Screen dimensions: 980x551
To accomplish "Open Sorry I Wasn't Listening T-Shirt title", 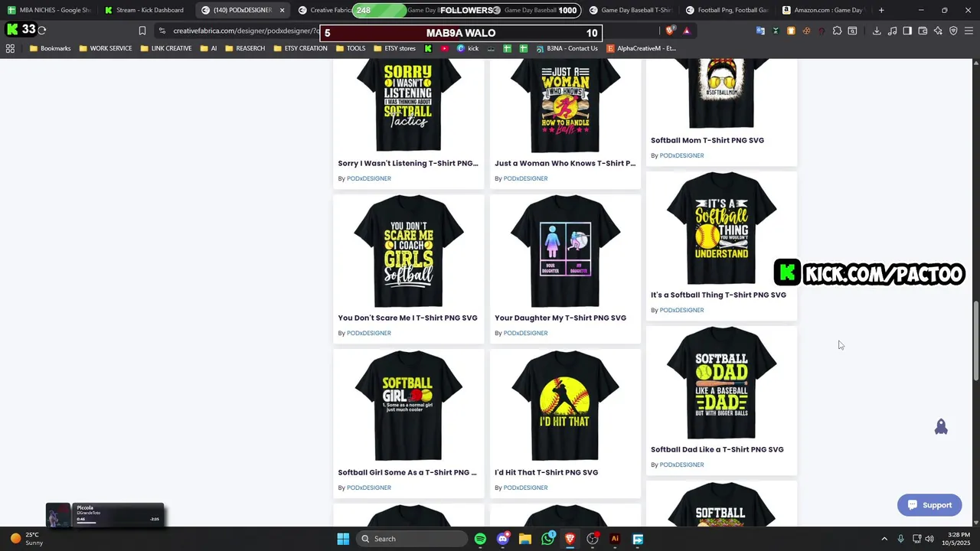I will point(408,163).
